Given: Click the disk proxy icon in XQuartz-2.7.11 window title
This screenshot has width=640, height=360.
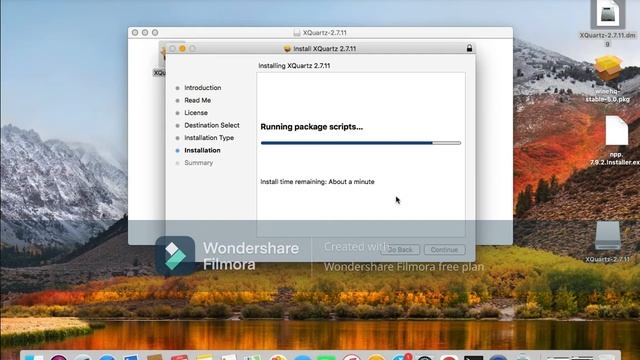Looking at the screenshot, I should click(x=297, y=33).
